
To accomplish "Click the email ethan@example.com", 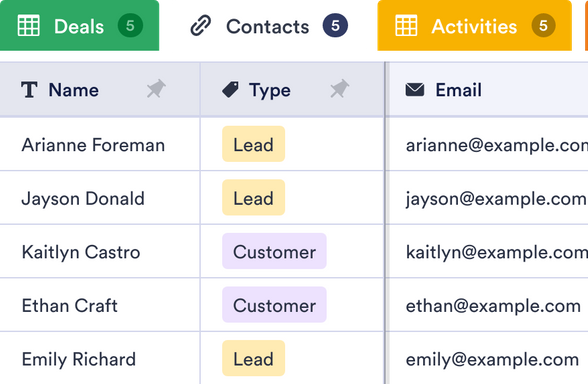I will point(493,306).
